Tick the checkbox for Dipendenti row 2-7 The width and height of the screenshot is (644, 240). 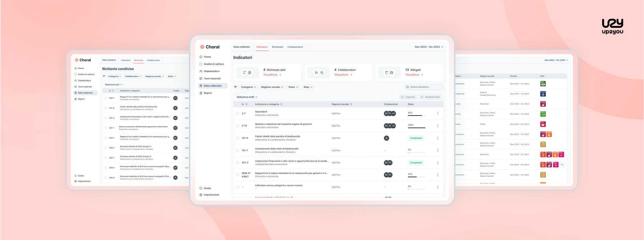tap(237, 113)
